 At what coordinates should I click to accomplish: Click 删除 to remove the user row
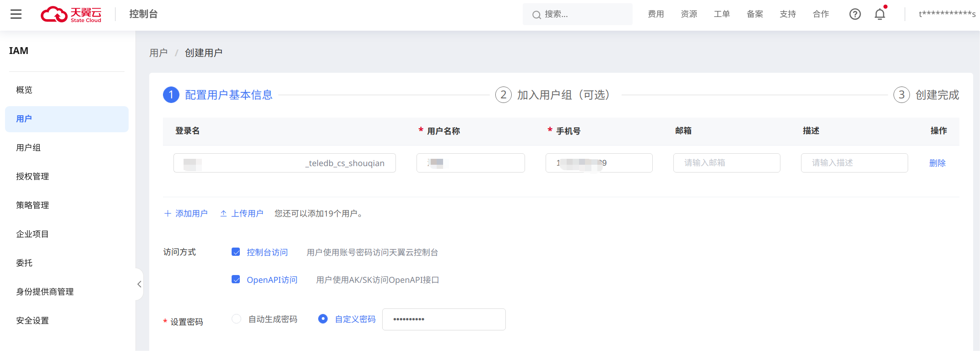point(937,163)
